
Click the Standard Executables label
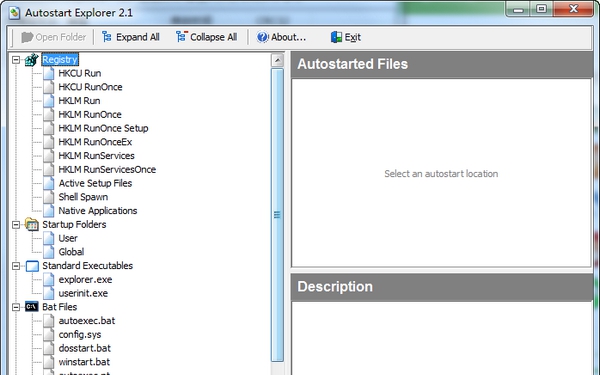tap(88, 266)
